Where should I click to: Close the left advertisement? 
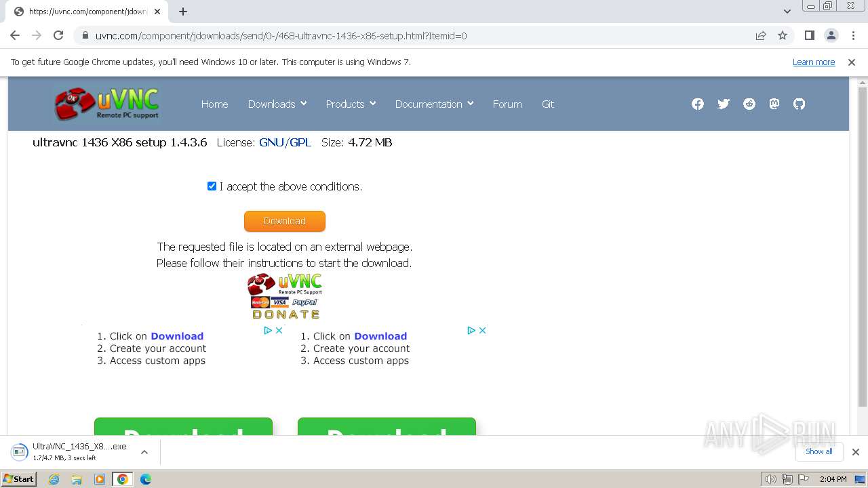tap(279, 330)
